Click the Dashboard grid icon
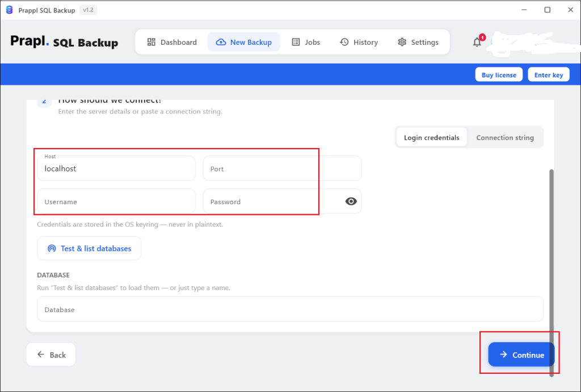Image resolution: width=581 pixels, height=392 pixels. (x=151, y=42)
